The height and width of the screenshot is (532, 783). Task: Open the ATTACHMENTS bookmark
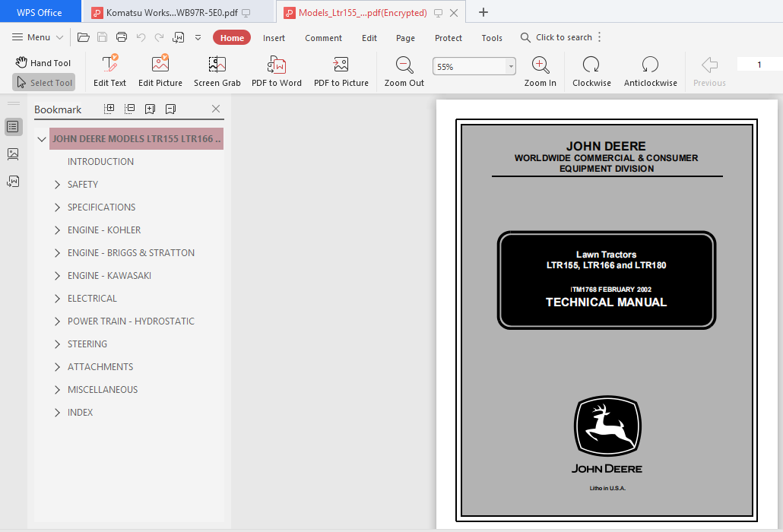coord(100,367)
